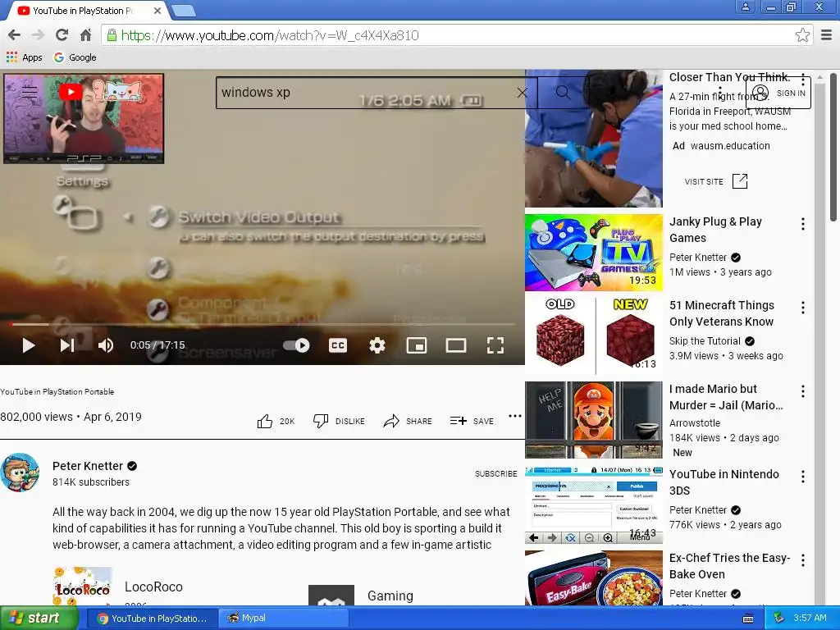Select the YouTube in PlayStation tab
This screenshot has height=630, width=840.
pyautogui.click(x=83, y=11)
